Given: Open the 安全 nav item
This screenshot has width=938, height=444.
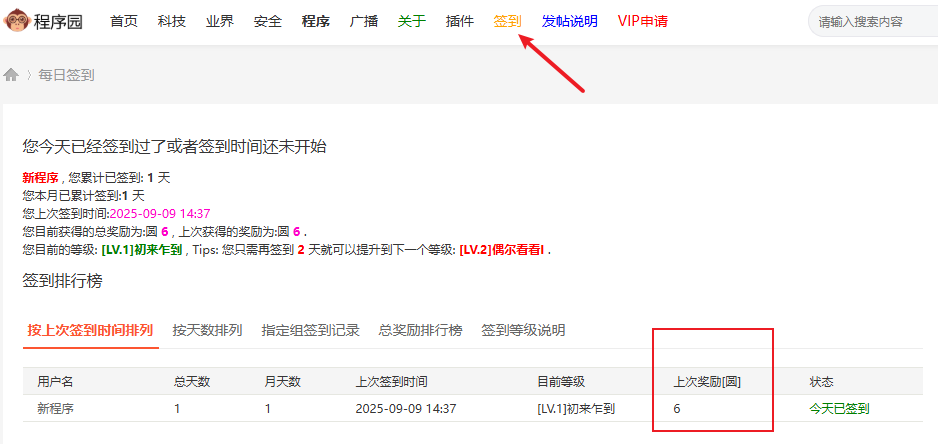Looking at the screenshot, I should 268,21.
